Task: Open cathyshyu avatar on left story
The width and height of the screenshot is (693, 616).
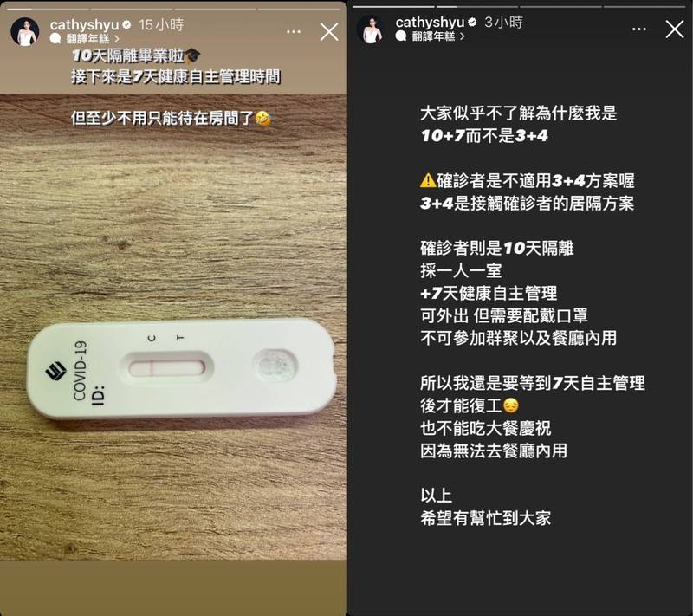Action: [25, 32]
